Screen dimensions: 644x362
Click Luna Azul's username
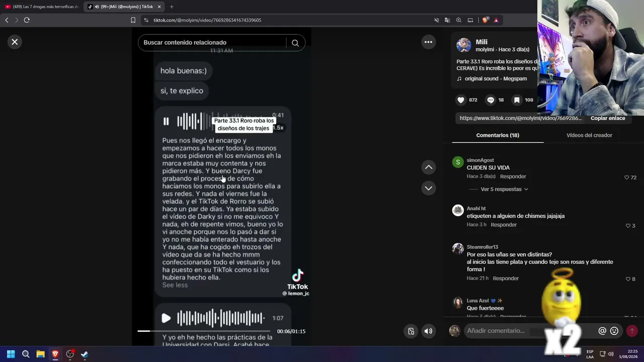point(477,301)
